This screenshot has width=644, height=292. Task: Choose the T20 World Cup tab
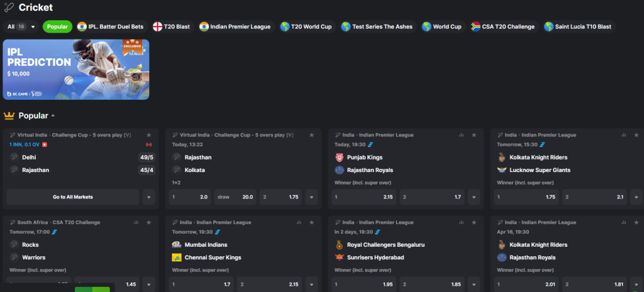[x=306, y=26]
